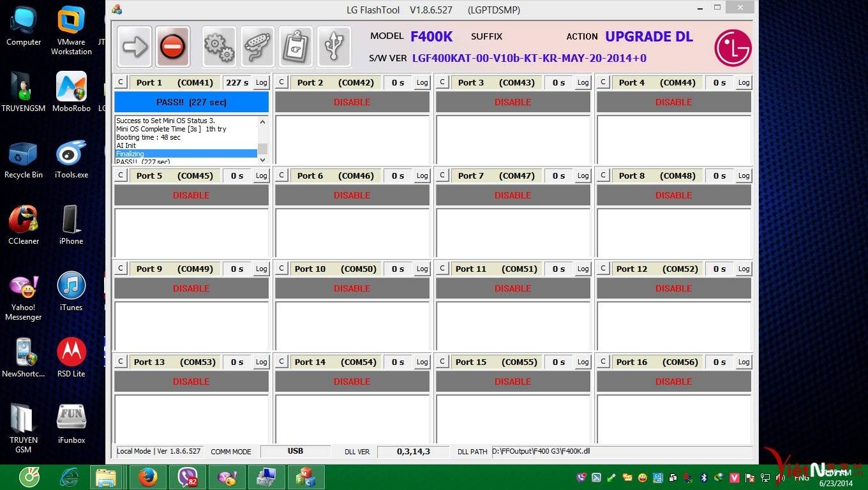Select RSD Lite desktop icon
Image resolution: width=868 pixels, height=490 pixels.
[71, 359]
